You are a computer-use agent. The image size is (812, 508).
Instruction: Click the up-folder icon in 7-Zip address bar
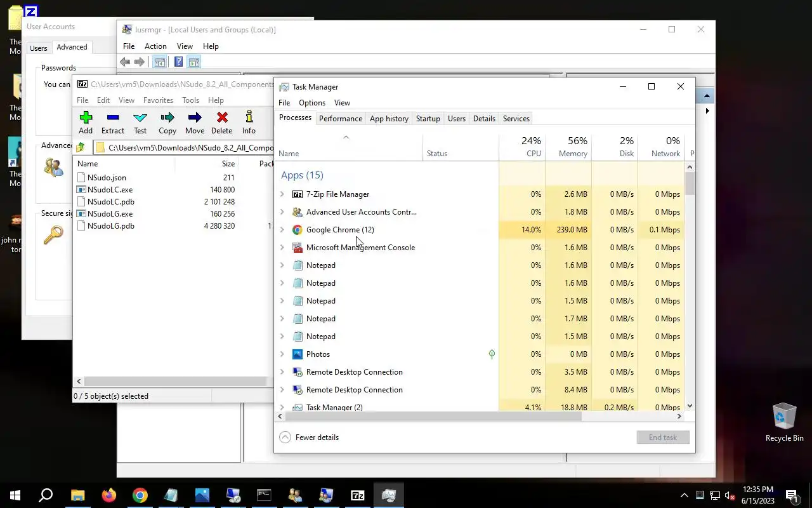pyautogui.click(x=81, y=148)
